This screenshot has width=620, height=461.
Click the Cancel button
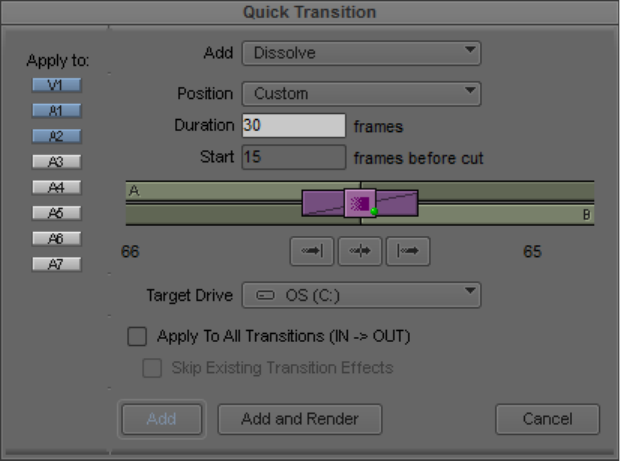[x=548, y=419]
